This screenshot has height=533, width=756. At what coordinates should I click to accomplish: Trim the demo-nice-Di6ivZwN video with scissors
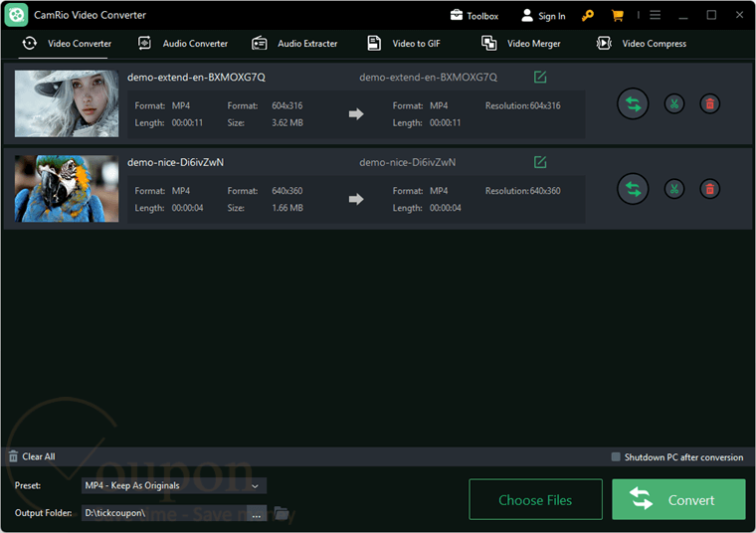pyautogui.click(x=674, y=189)
